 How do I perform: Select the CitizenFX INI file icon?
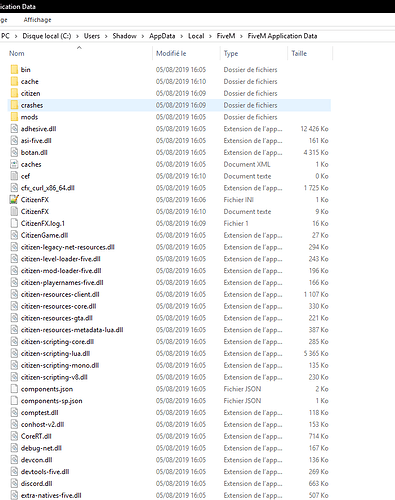(14, 200)
